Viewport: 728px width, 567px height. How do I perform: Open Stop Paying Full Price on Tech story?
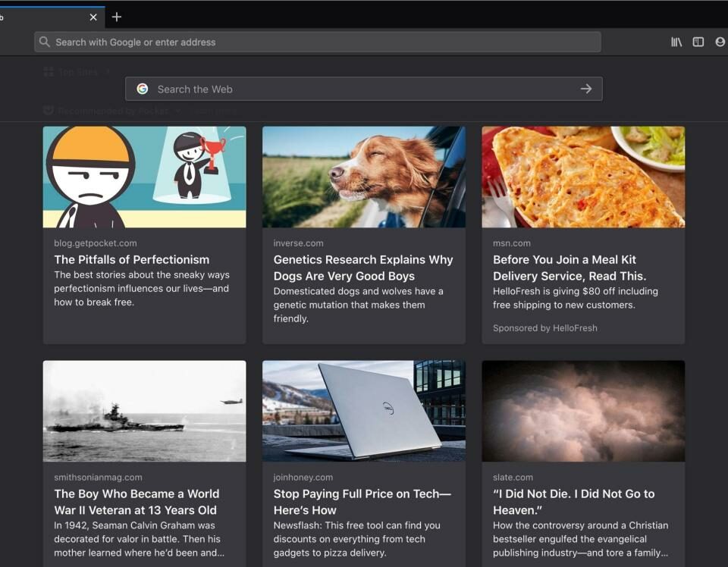tap(362, 502)
